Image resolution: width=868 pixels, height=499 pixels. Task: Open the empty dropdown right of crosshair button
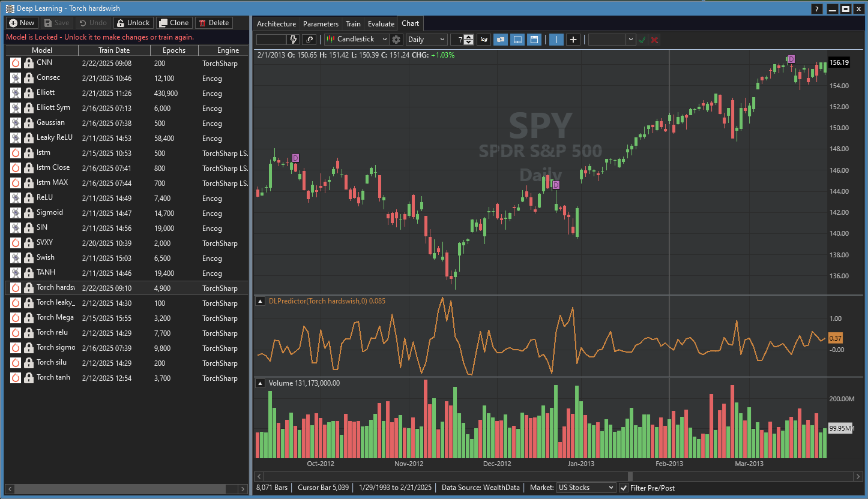[612, 40]
